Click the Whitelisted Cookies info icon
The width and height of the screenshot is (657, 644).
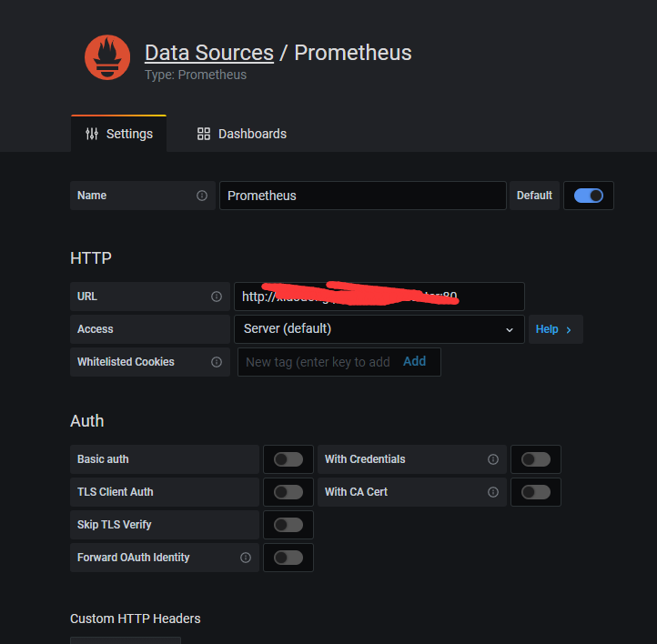pyautogui.click(x=217, y=362)
